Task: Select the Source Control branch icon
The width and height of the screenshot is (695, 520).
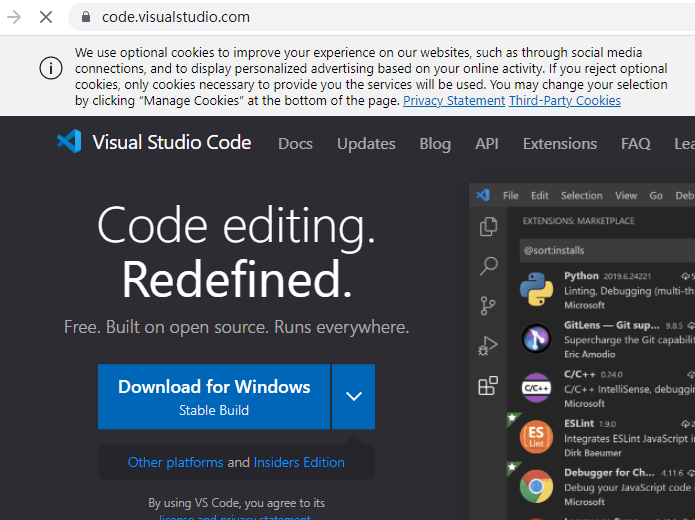Action: pos(488,306)
